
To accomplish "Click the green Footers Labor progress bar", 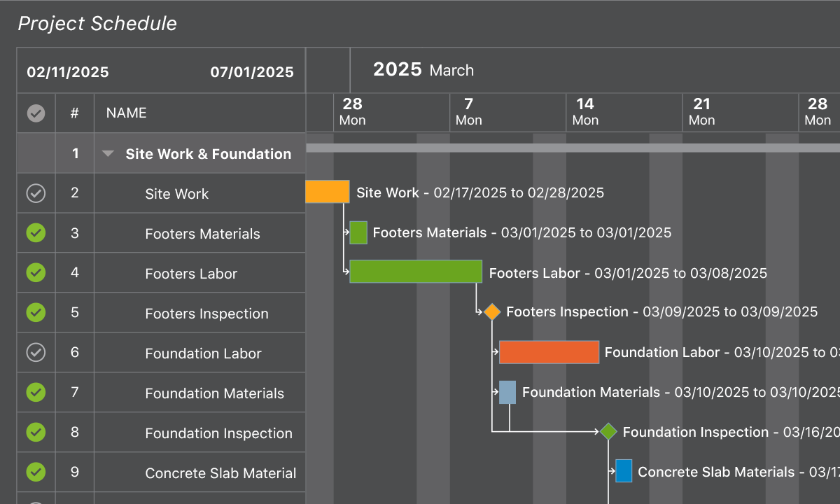I will point(416,272).
